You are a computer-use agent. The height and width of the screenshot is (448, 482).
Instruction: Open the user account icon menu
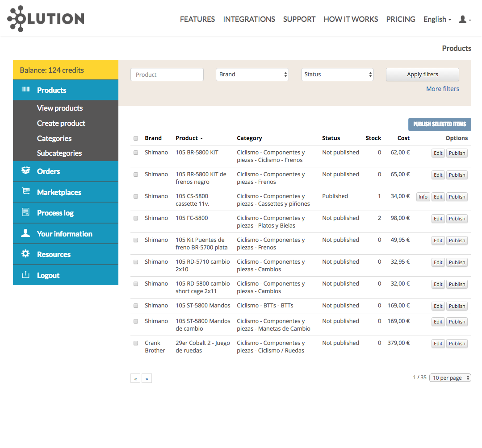coord(465,19)
